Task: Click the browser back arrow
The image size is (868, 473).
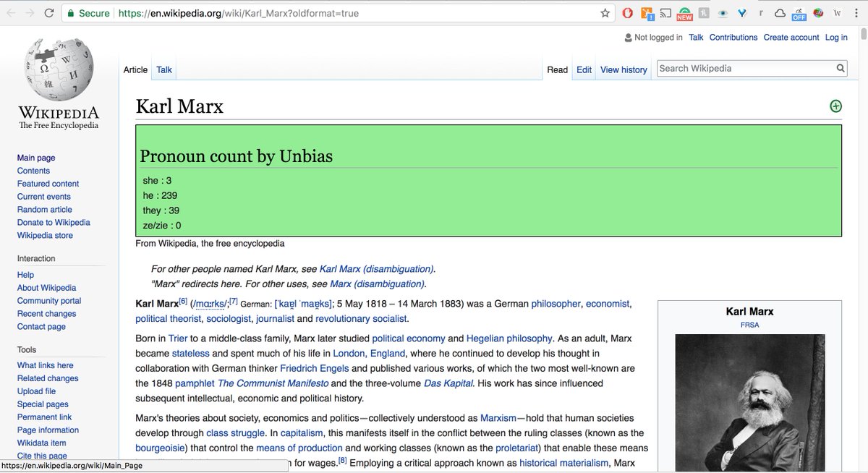Action: pyautogui.click(x=12, y=13)
